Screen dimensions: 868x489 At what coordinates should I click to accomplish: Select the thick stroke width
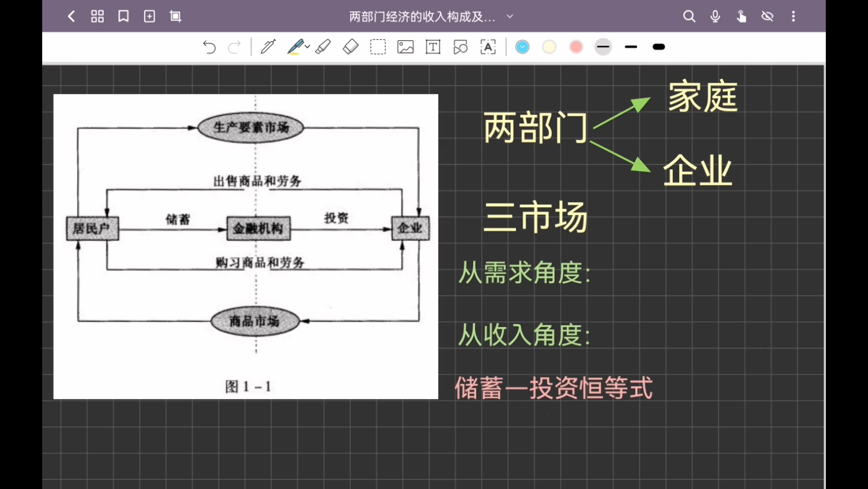659,47
